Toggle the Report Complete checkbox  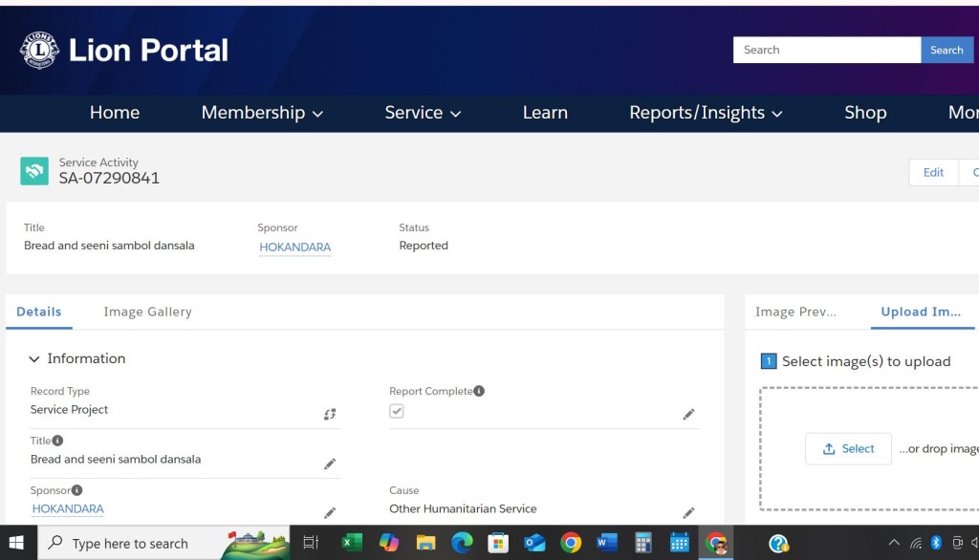(397, 411)
